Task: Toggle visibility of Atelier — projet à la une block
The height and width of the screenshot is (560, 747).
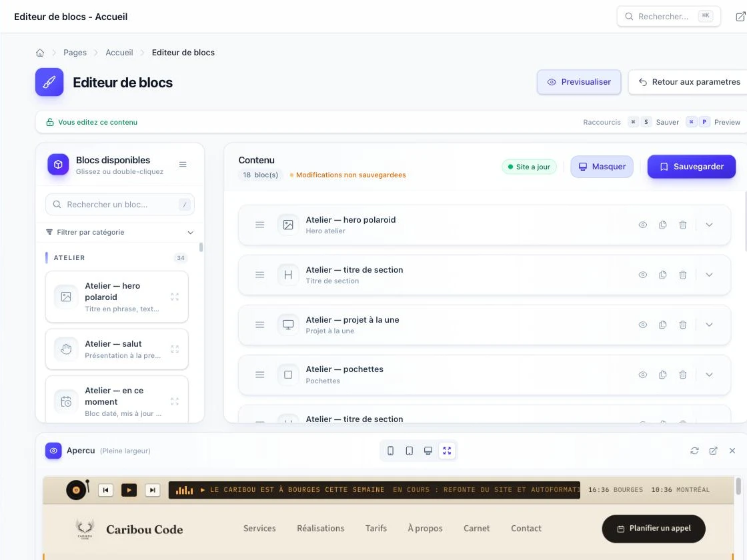Action: point(643,325)
